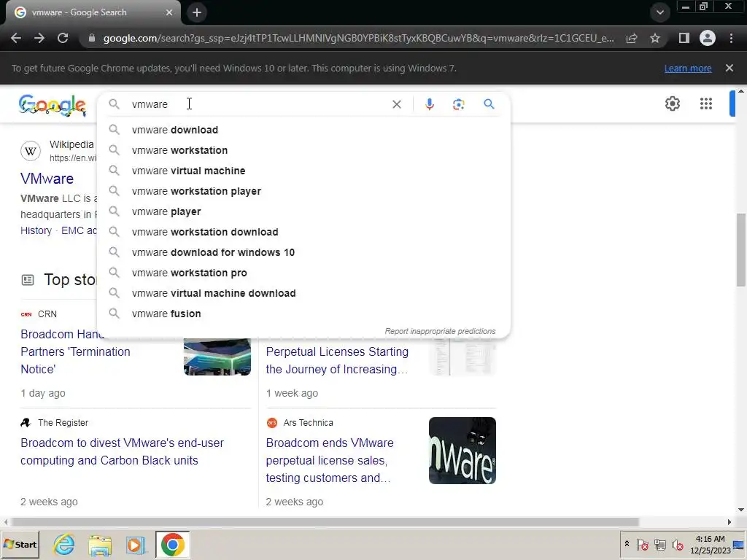Click the horizontal page scrollbar
Screen dimensions: 747x560
click(x=324, y=522)
